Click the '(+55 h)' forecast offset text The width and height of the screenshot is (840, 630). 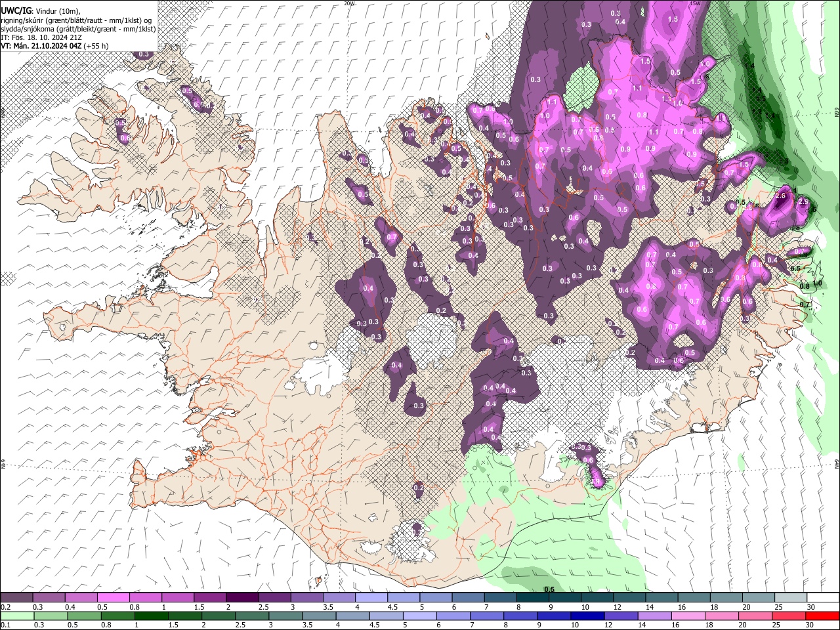pyautogui.click(x=96, y=46)
